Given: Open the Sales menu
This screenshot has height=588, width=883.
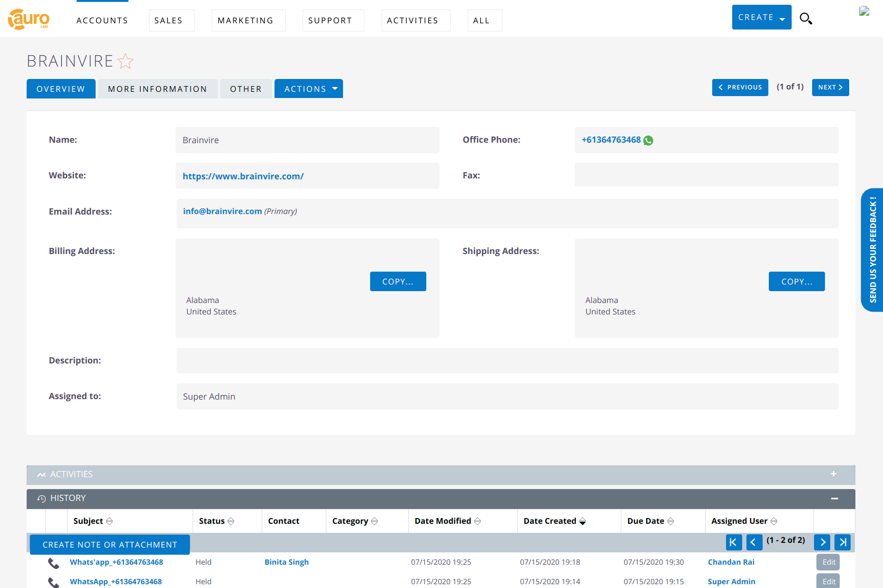Looking at the screenshot, I should (172, 20).
